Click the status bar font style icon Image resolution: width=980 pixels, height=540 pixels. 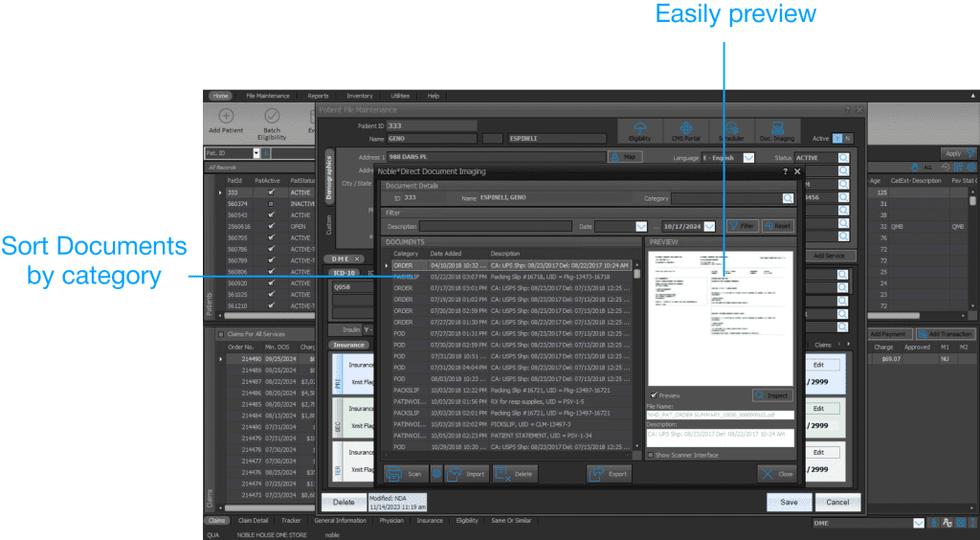pos(947,523)
